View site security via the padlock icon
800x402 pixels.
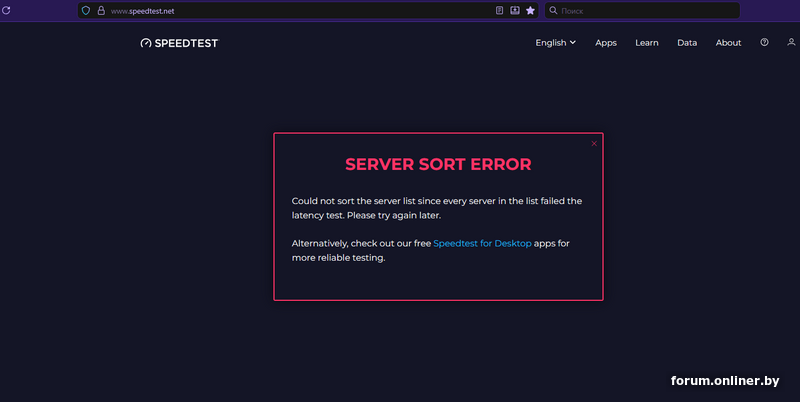[x=101, y=10]
